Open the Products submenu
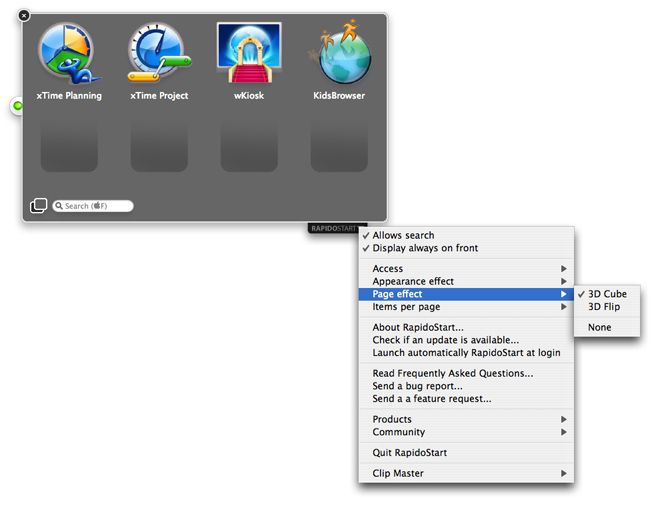 [466, 419]
